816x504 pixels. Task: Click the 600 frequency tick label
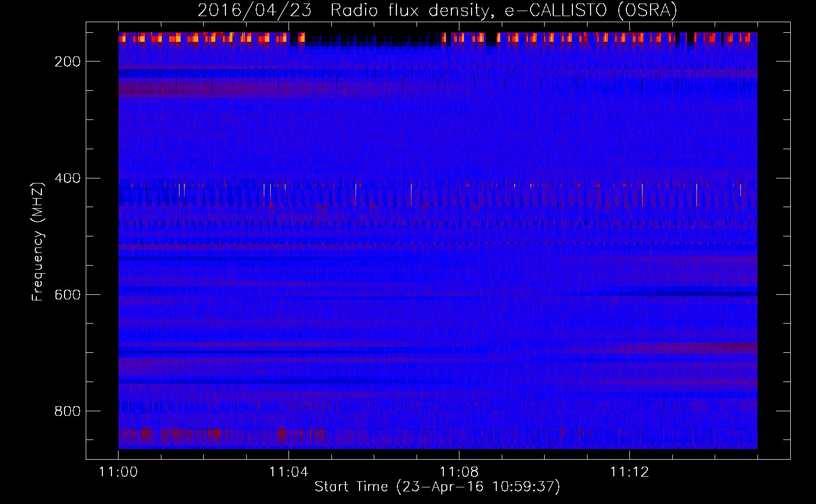coord(68,295)
